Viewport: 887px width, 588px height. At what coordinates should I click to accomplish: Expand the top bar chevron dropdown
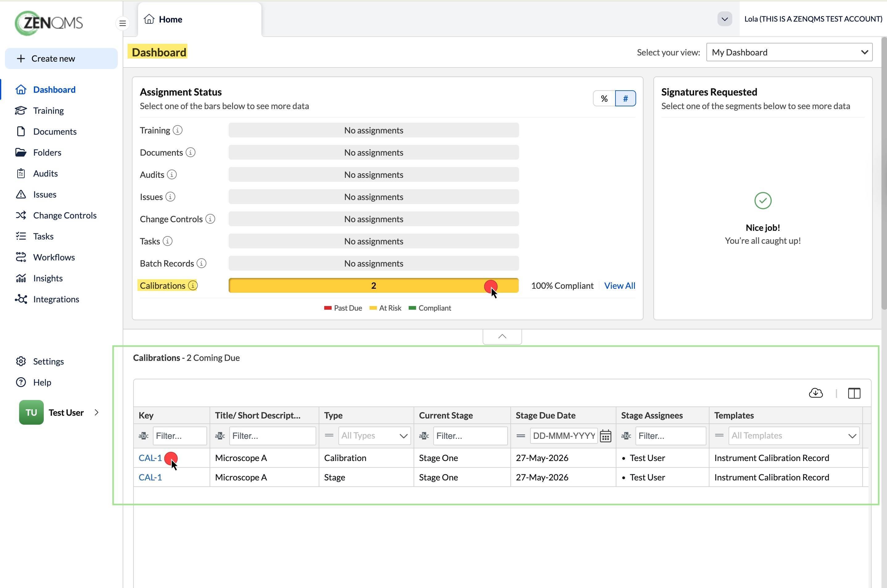click(x=725, y=19)
